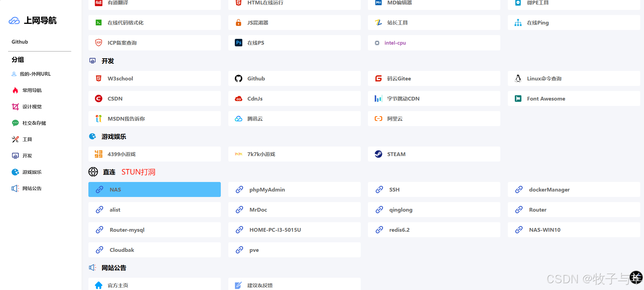This screenshot has height=290, width=644.
Task: Click the pie icon beside sidebar 游戏娱乐
Action: pos(15,172)
